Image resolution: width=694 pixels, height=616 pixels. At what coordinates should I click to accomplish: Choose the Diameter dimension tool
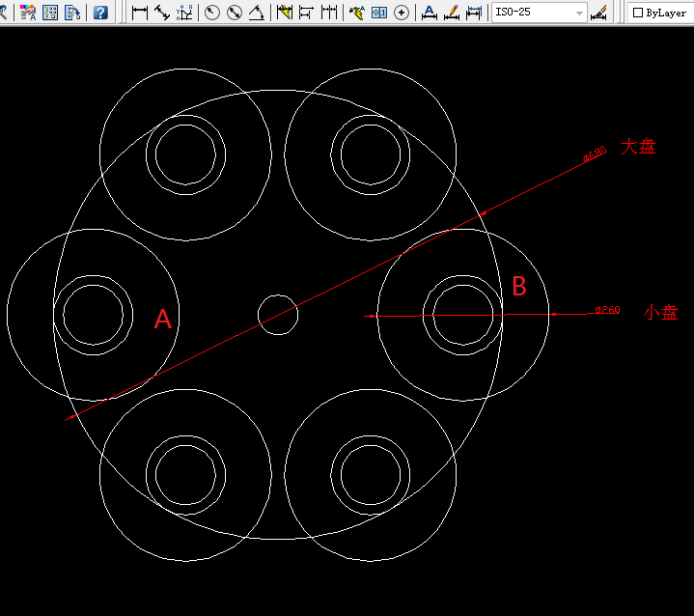[x=235, y=13]
